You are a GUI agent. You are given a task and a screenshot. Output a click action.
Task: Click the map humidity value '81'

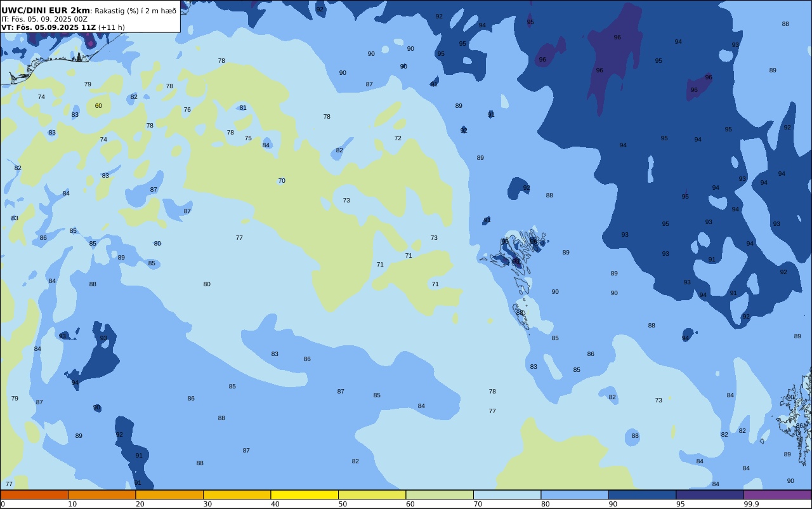point(243,108)
